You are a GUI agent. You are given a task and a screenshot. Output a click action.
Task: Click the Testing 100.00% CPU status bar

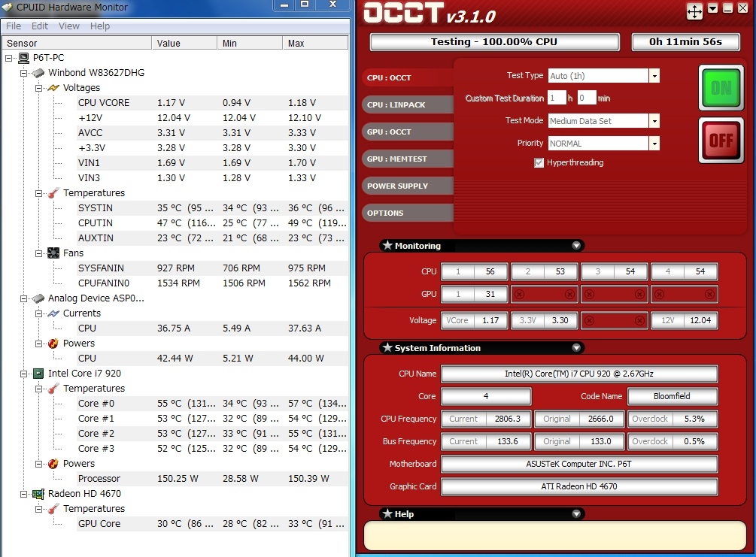coord(494,42)
